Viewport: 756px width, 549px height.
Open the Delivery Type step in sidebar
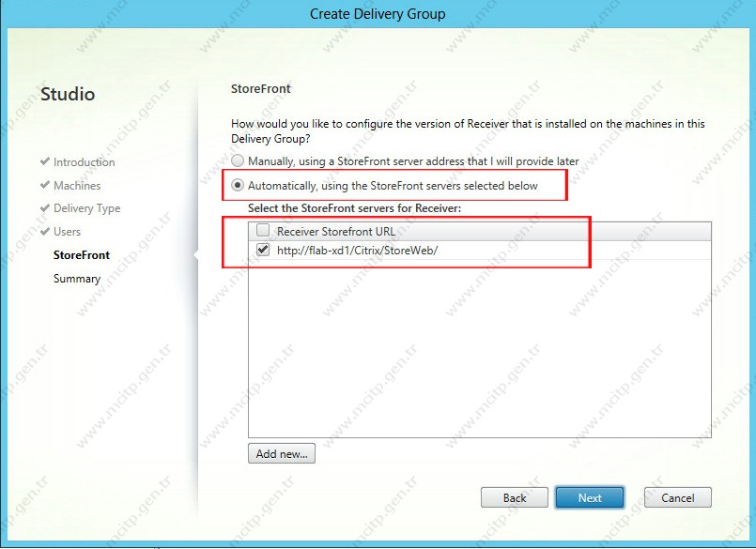[x=86, y=208]
